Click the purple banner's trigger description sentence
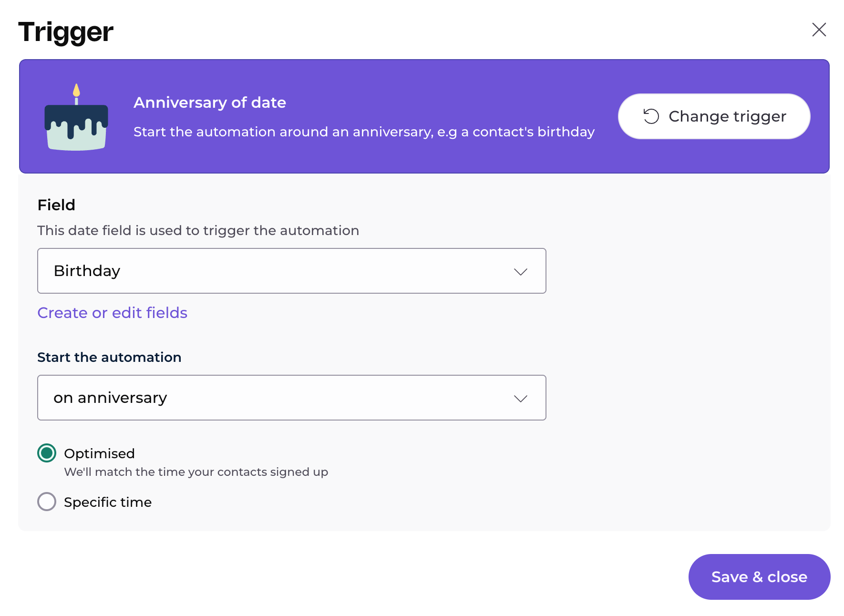Image resolution: width=844 pixels, height=616 pixels. pyautogui.click(x=364, y=132)
